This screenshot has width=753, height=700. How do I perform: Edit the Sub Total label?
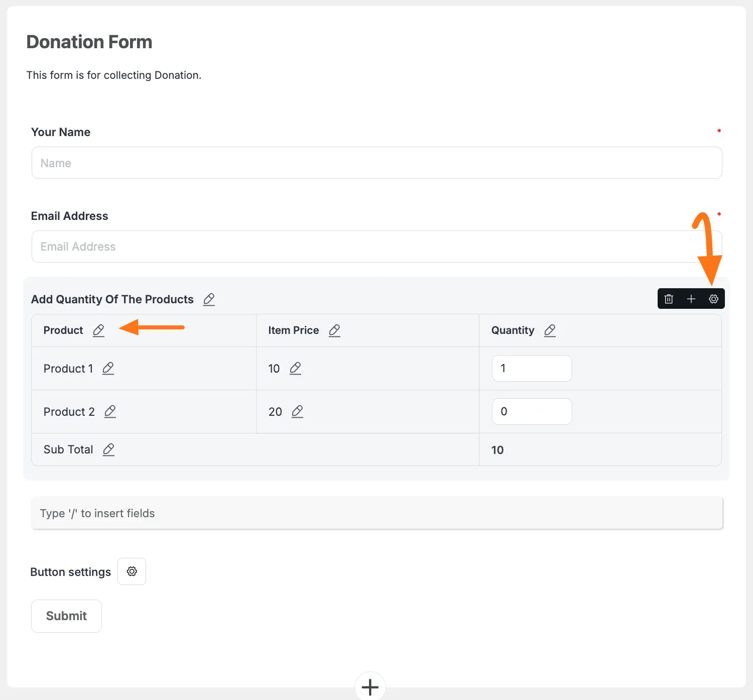coord(108,449)
